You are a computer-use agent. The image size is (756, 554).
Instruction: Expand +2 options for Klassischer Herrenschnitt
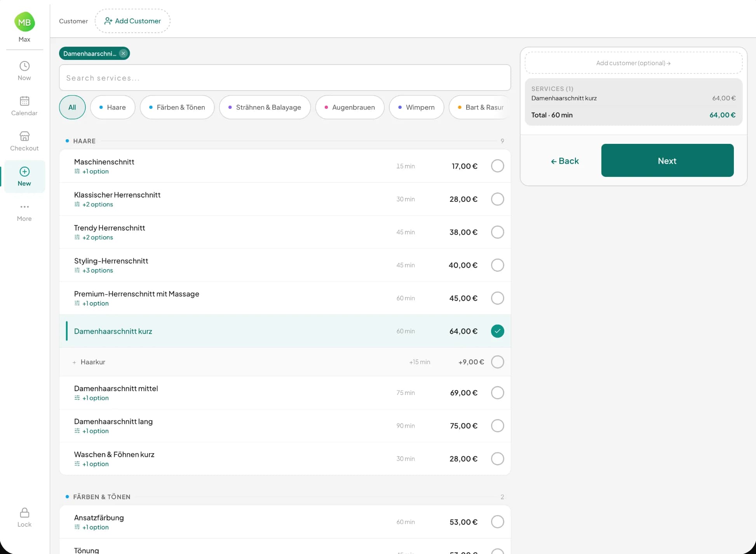point(94,204)
